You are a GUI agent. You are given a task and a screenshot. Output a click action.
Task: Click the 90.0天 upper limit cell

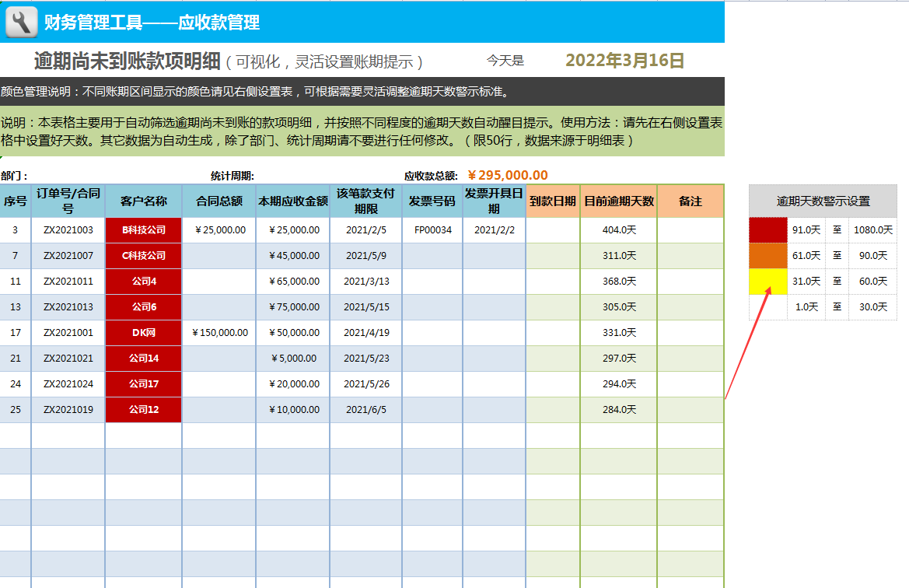[872, 256]
